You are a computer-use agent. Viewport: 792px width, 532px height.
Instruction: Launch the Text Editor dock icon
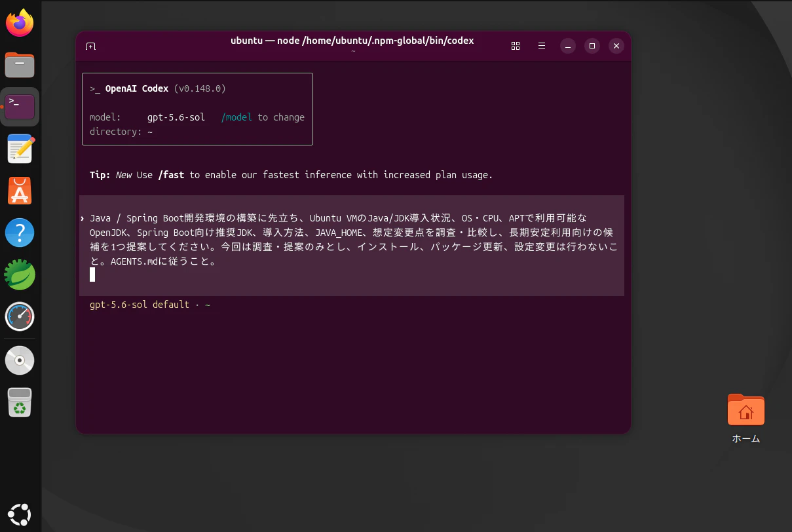[x=20, y=149]
